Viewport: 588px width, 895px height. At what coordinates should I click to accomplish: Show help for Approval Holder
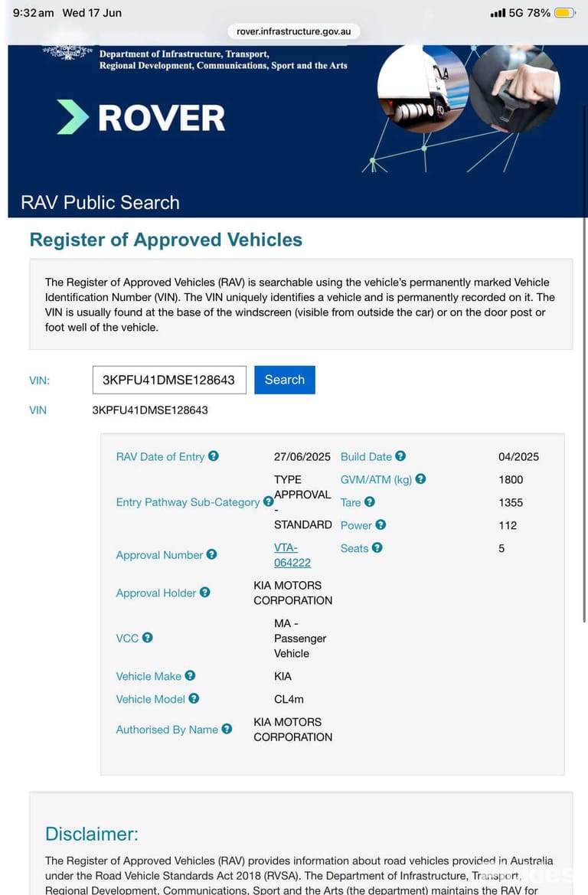click(x=205, y=593)
